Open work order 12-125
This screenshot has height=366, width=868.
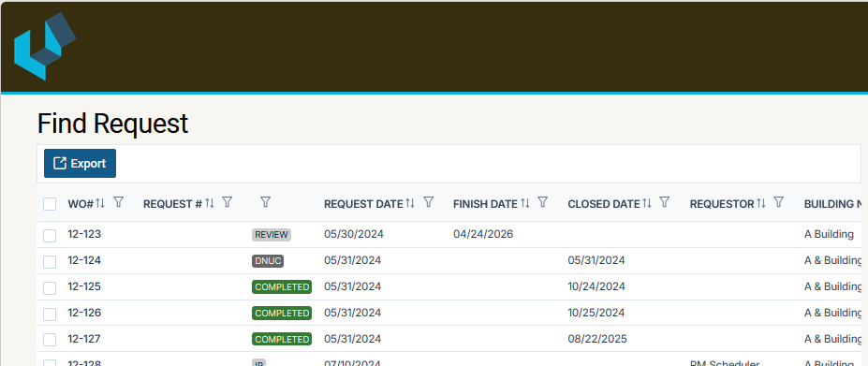click(84, 286)
